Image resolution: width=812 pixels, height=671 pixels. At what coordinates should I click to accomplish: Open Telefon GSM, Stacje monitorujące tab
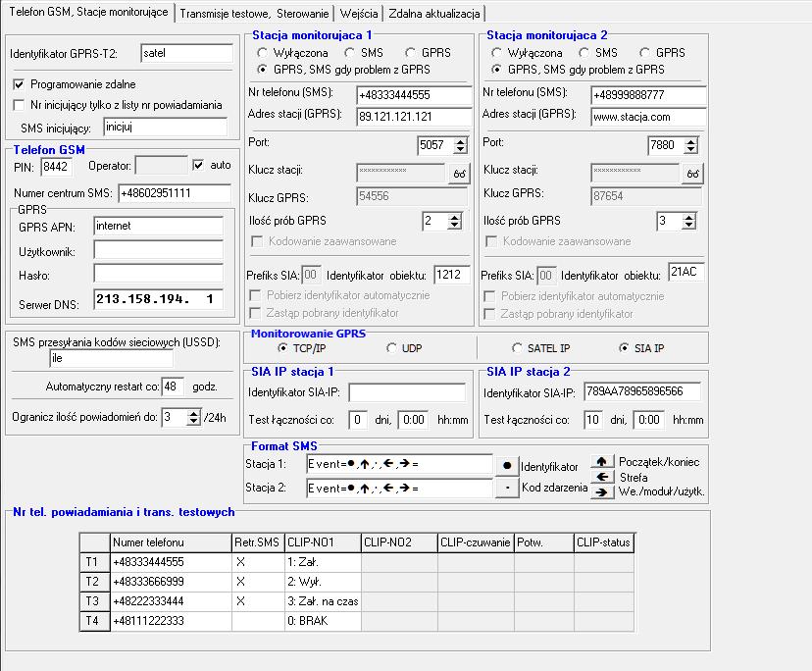tap(88, 12)
